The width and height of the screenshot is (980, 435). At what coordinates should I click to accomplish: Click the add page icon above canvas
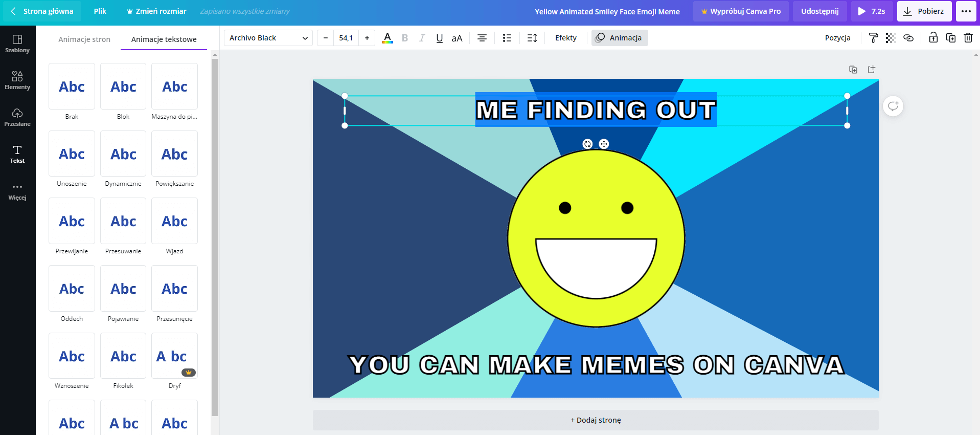coord(872,69)
